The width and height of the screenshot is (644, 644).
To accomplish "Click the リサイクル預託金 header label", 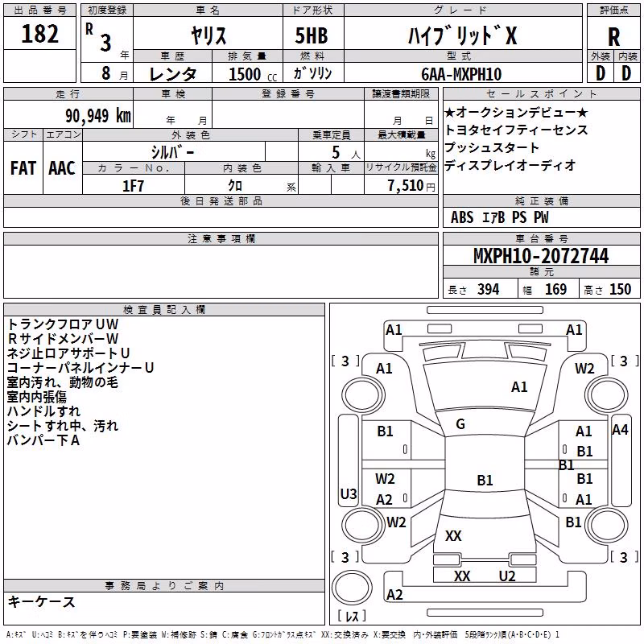I will pos(401,167).
